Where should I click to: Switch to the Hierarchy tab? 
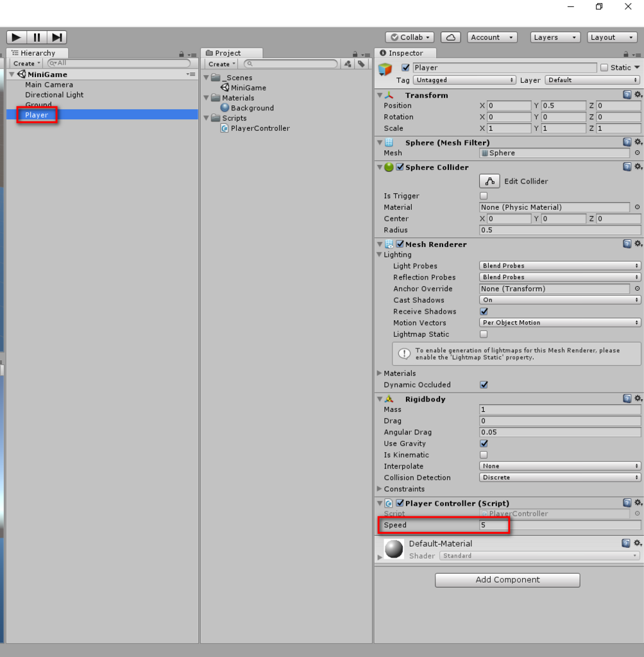37,53
